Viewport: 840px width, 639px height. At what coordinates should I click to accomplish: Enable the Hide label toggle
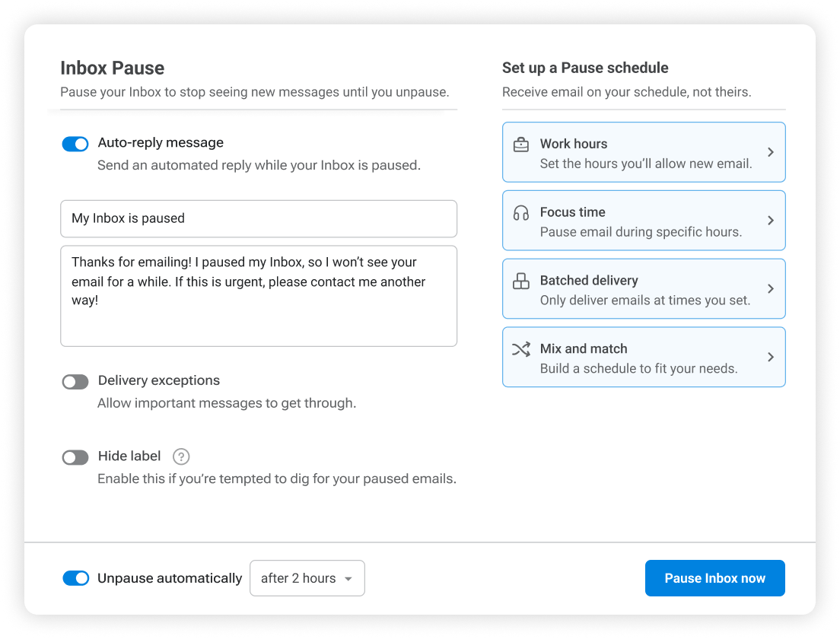(75, 457)
